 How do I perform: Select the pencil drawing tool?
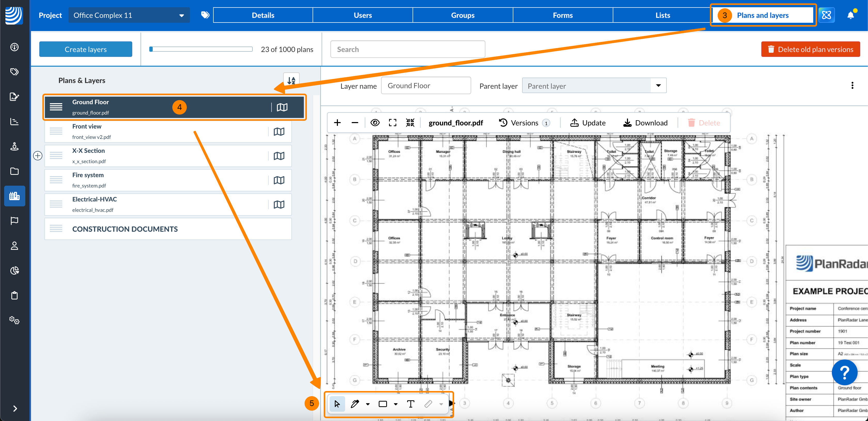(354, 404)
